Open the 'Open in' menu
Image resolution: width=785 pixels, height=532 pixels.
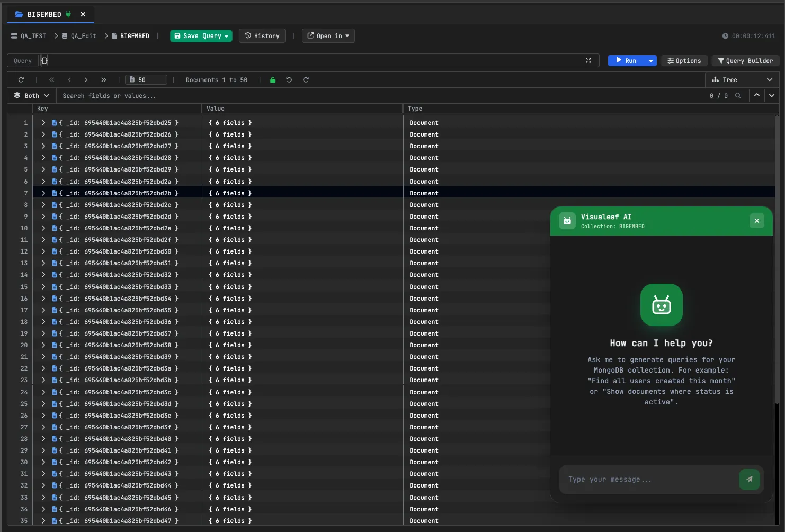[x=328, y=35]
